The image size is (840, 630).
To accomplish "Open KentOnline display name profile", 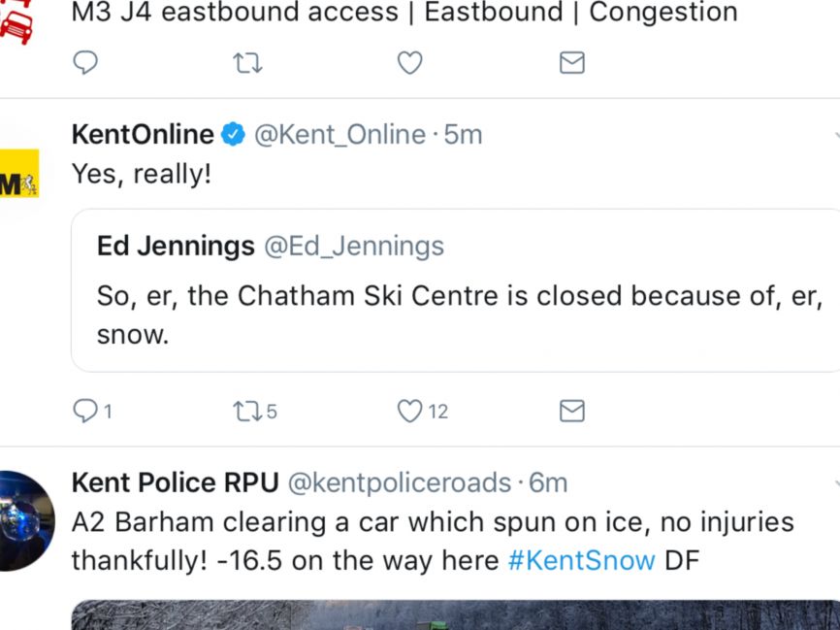I will pyautogui.click(x=143, y=134).
